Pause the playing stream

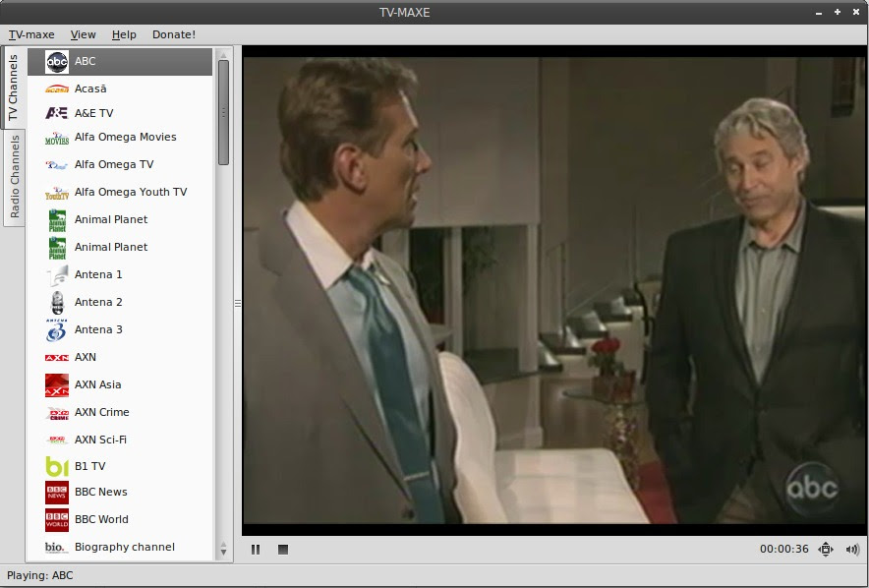tap(256, 550)
